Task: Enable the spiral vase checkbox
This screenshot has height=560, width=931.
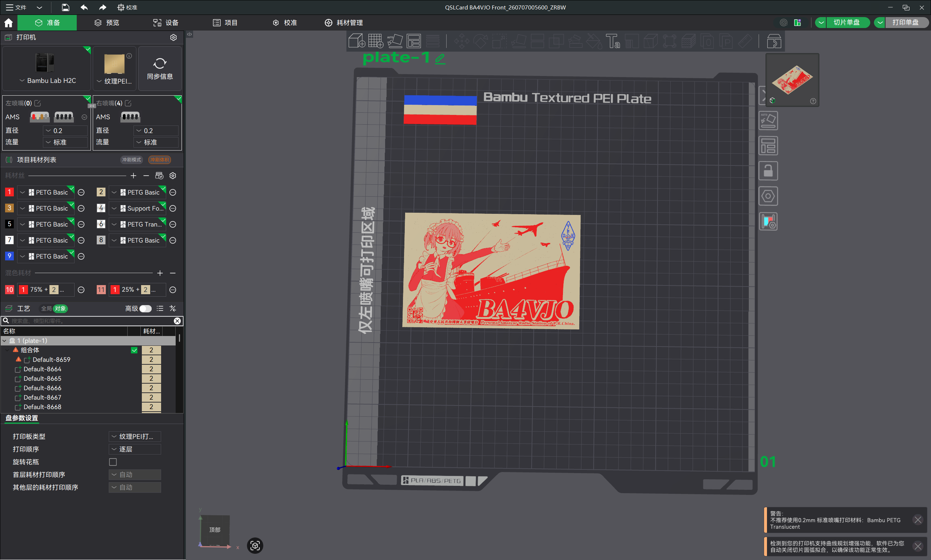Action: 113,462
